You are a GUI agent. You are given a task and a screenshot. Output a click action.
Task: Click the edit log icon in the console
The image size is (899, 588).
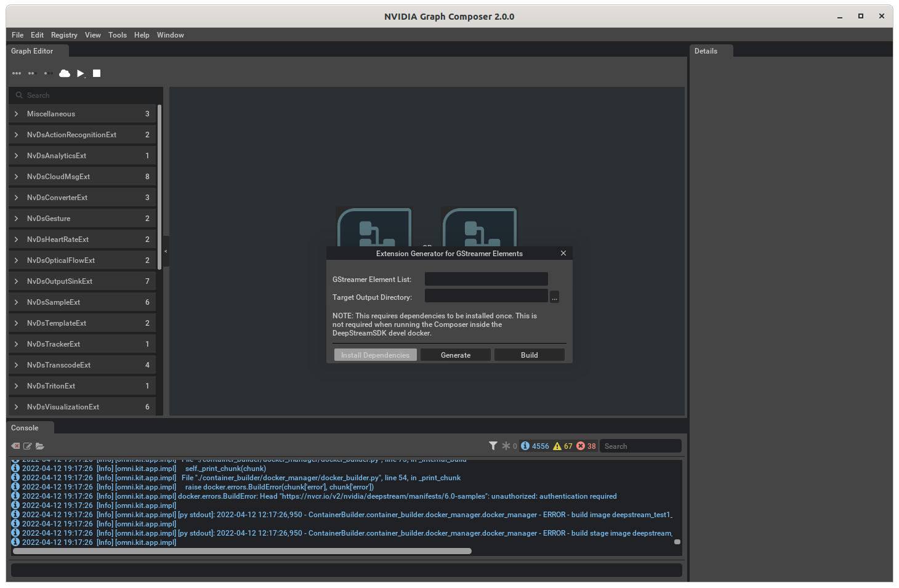pyautogui.click(x=28, y=446)
